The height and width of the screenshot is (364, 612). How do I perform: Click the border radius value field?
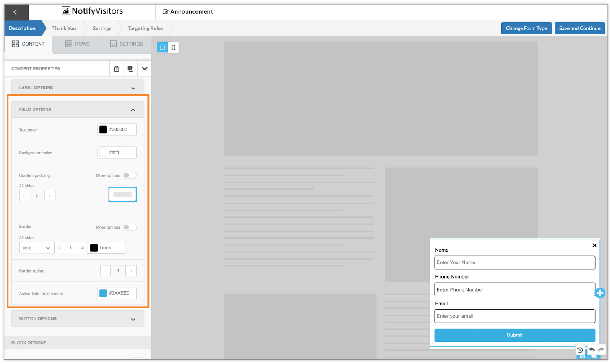(118, 271)
